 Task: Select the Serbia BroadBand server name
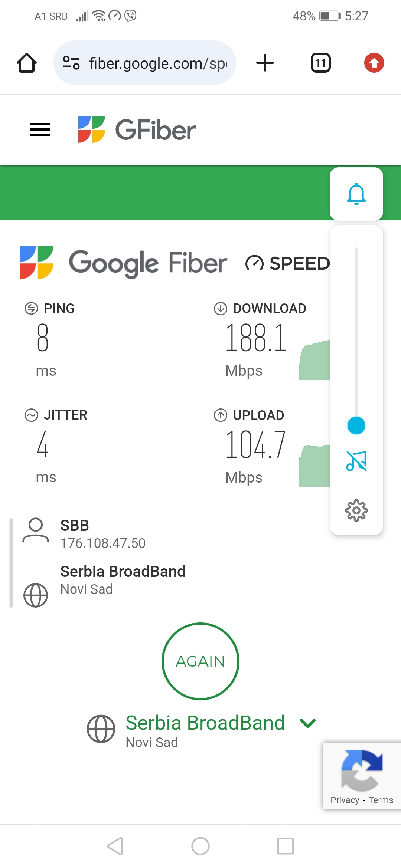(205, 723)
